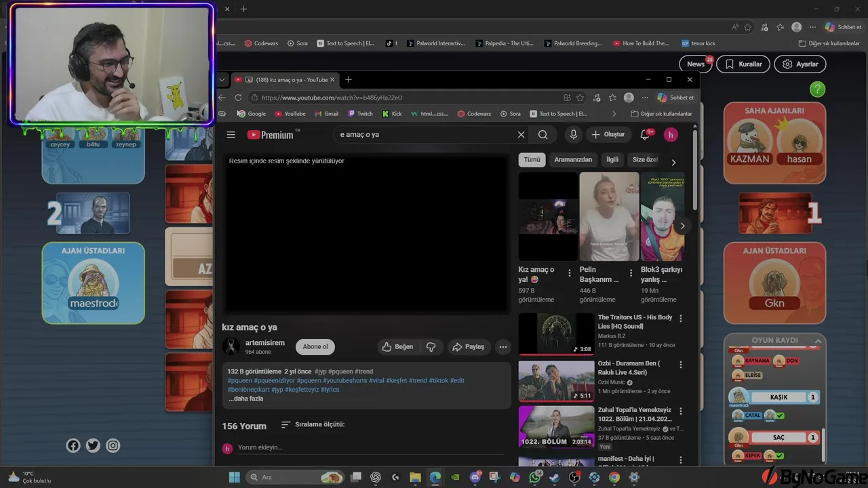This screenshot has height=488, width=868.
Task: Select the 'Size özel' filter chip
Action: 644,160
